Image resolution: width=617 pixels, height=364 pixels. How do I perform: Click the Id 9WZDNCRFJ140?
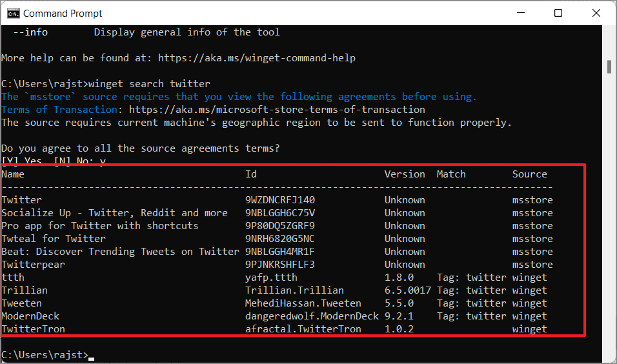280,200
